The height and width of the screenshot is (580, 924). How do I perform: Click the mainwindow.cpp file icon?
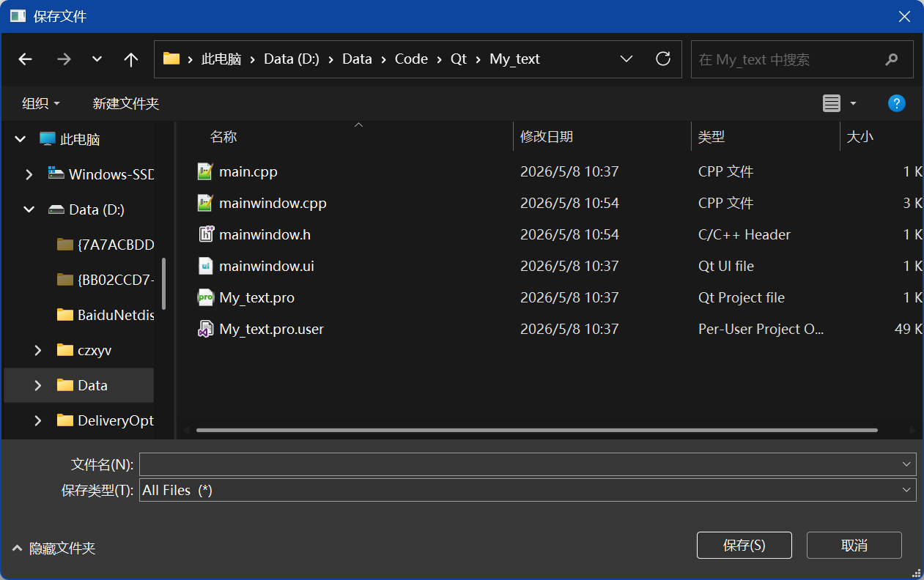pos(206,204)
